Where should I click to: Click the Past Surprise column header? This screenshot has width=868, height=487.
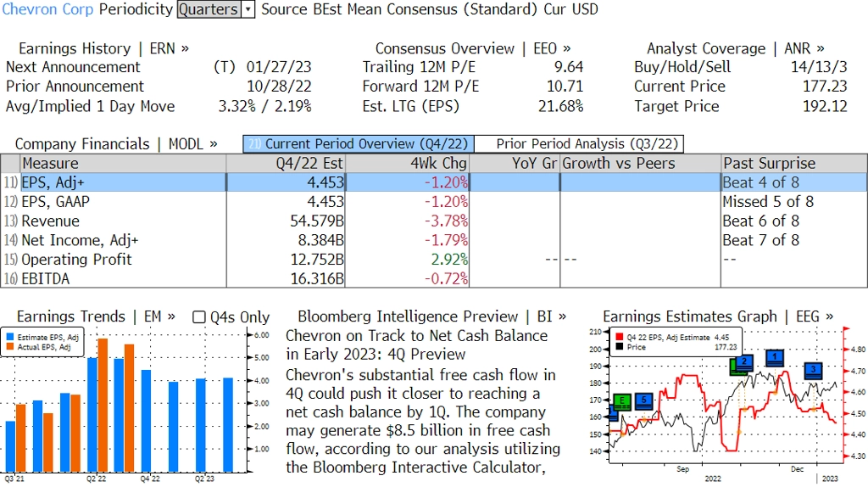tap(793, 164)
